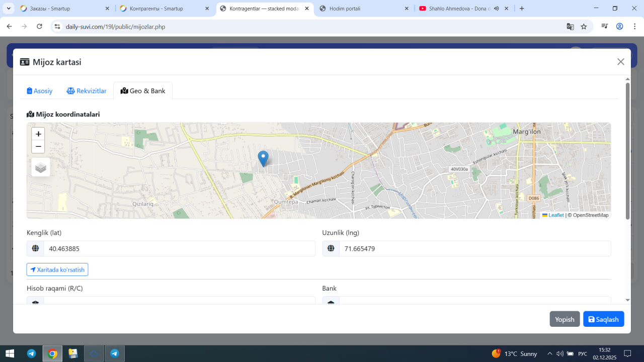Image resolution: width=644 pixels, height=362 pixels.
Task: Close the Mijoz kartasi dialog with X
Action: [x=620, y=62]
